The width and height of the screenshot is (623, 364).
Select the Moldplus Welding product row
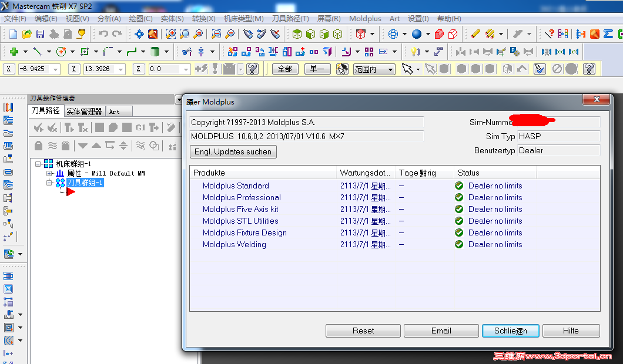coord(395,244)
